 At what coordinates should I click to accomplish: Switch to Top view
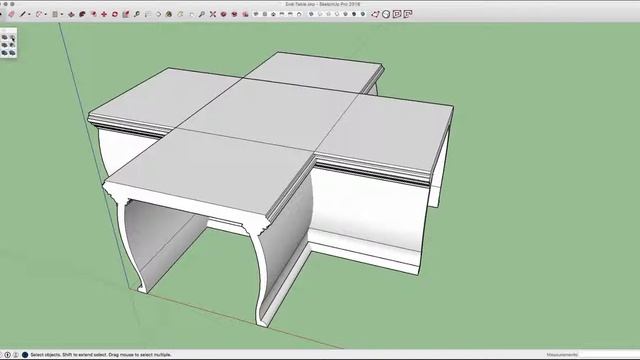(x=265, y=14)
